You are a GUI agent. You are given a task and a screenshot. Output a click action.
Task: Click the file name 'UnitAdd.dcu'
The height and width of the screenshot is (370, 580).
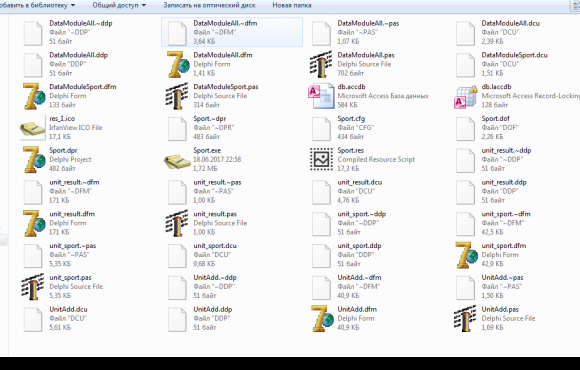68,310
